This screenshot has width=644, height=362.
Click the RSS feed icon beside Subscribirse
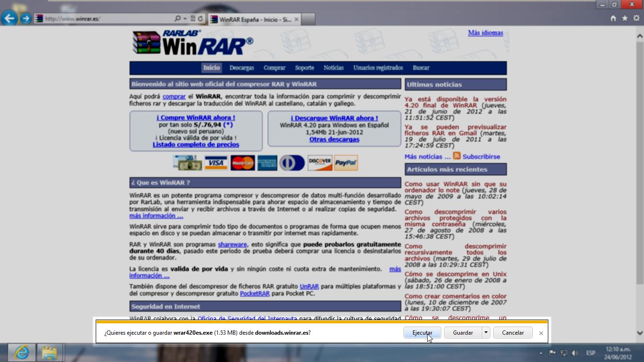tap(456, 156)
